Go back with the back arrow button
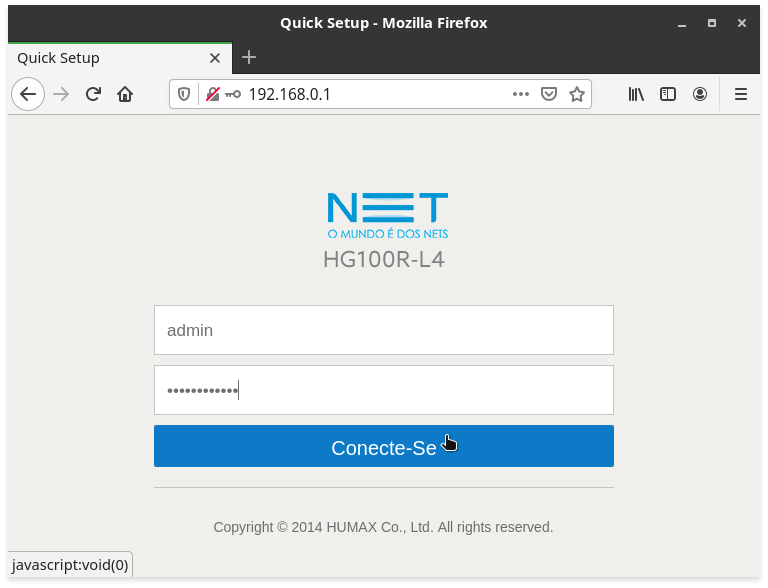Image resolution: width=768 pixels, height=588 pixels. [28, 94]
